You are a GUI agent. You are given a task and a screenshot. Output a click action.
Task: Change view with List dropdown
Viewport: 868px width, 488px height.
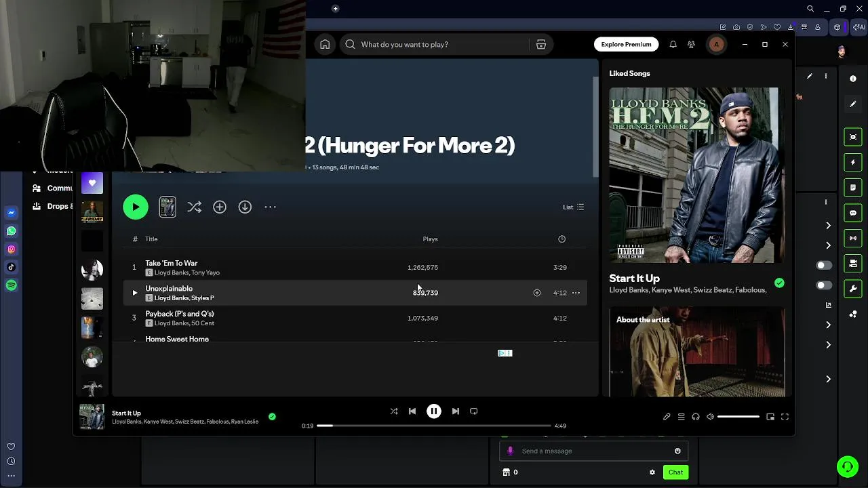573,207
